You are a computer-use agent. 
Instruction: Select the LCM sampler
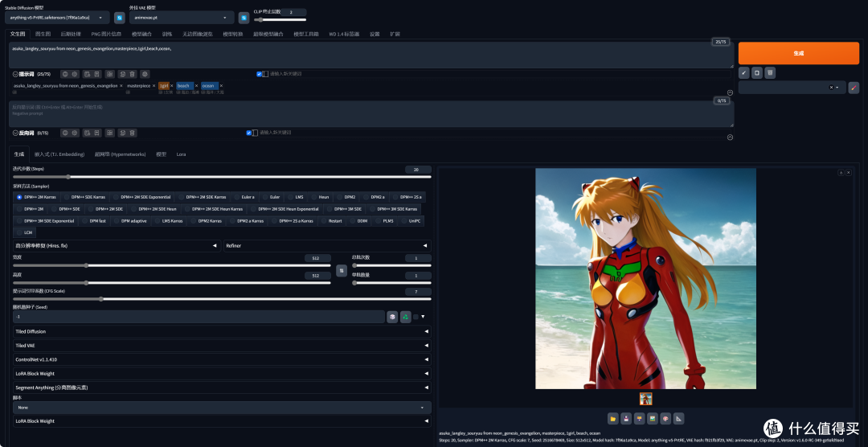pyautogui.click(x=24, y=232)
